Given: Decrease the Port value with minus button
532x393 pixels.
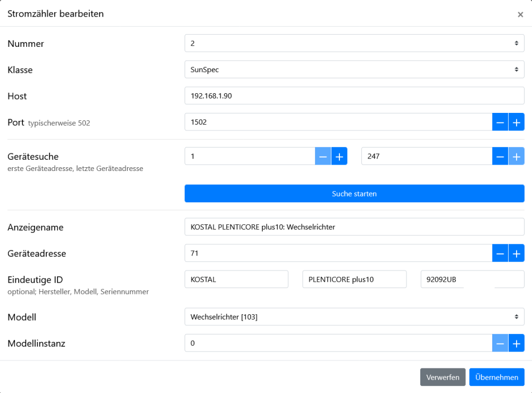Looking at the screenshot, I should point(500,122).
